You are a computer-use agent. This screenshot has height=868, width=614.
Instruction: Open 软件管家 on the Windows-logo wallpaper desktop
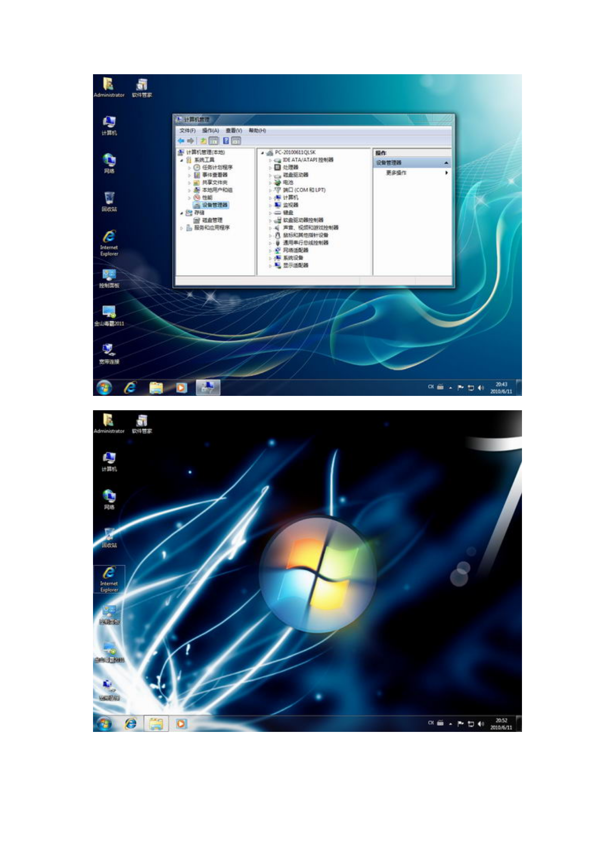(x=142, y=424)
